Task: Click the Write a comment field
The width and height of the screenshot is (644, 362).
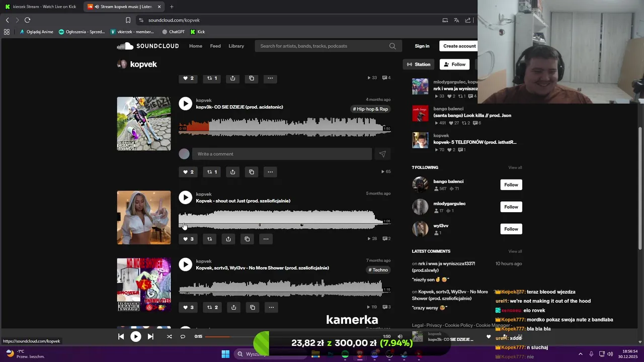Action: coord(282,154)
